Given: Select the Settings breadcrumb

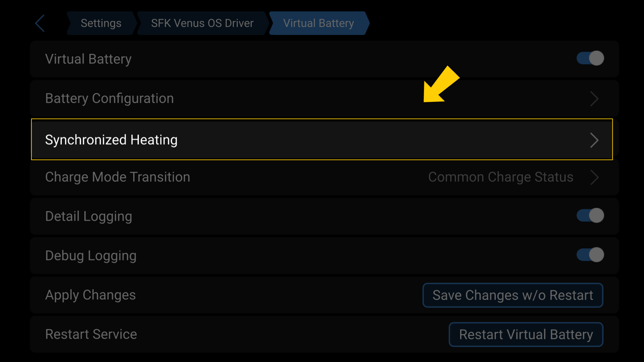Looking at the screenshot, I should pos(101,23).
